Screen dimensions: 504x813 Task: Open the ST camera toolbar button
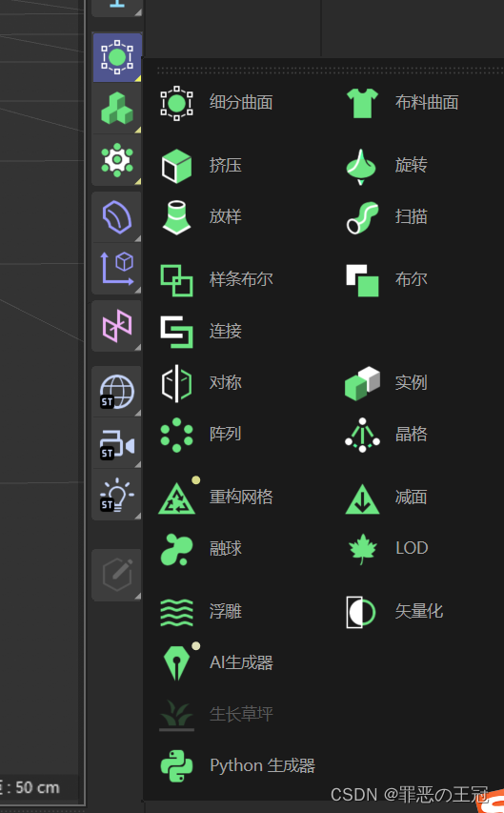click(x=117, y=443)
